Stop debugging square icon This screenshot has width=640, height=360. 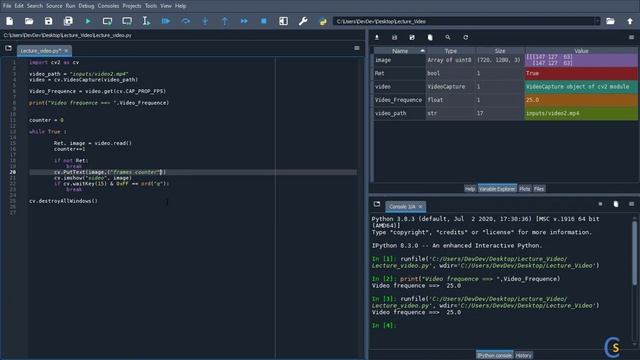(264, 21)
